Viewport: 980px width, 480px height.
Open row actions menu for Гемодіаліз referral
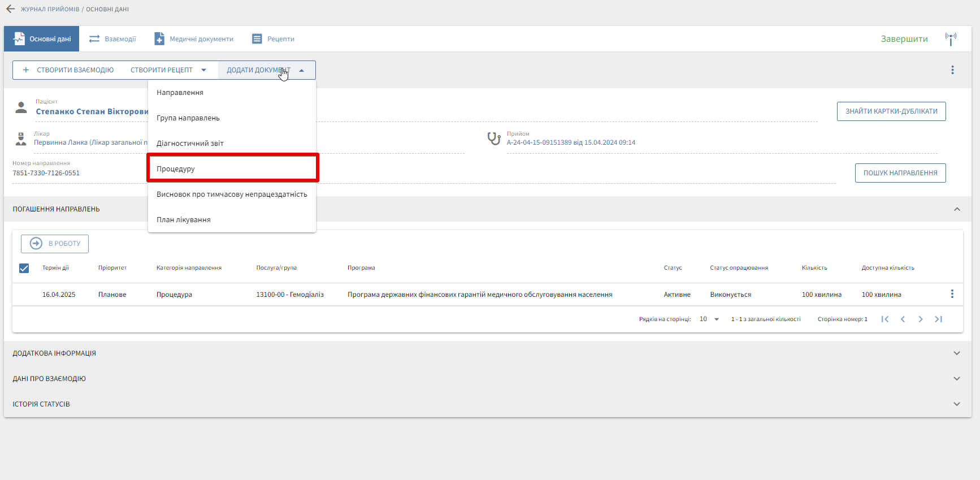point(952,294)
